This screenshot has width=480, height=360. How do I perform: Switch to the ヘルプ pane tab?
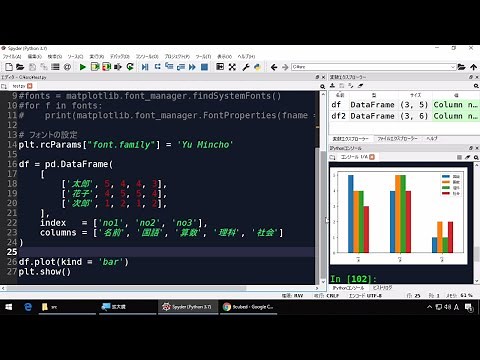click(x=432, y=139)
